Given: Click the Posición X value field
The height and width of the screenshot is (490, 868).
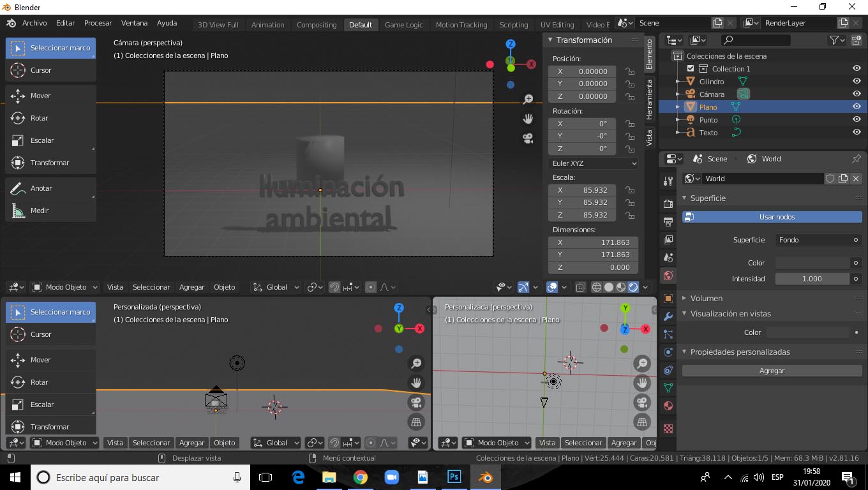Looking at the screenshot, I should click(582, 71).
